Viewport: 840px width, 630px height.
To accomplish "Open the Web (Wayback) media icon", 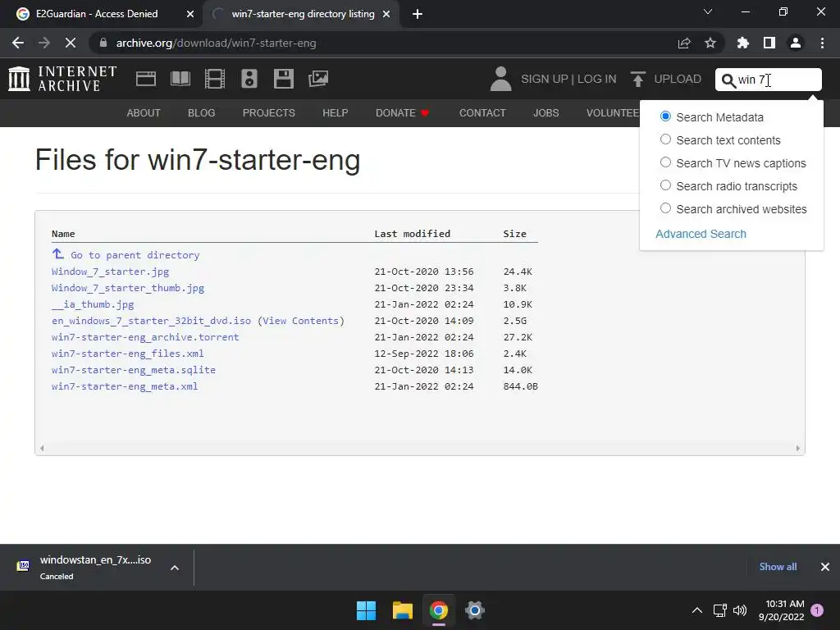I will (146, 79).
